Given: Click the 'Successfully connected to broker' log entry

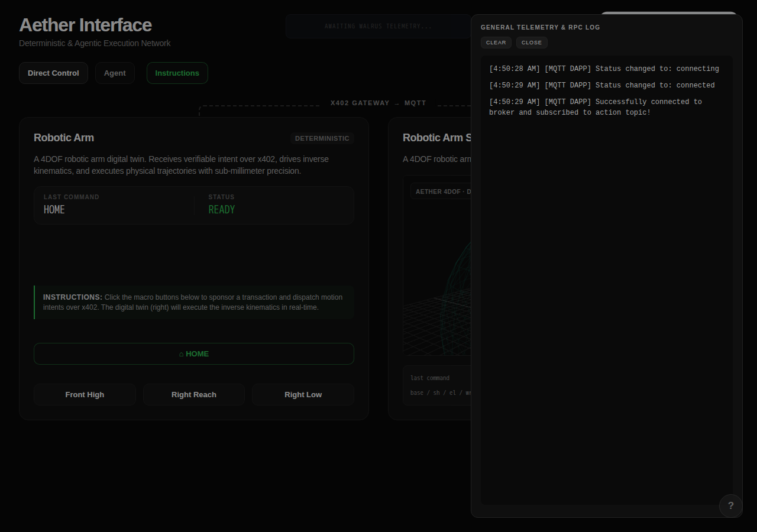Looking at the screenshot, I should click(596, 107).
